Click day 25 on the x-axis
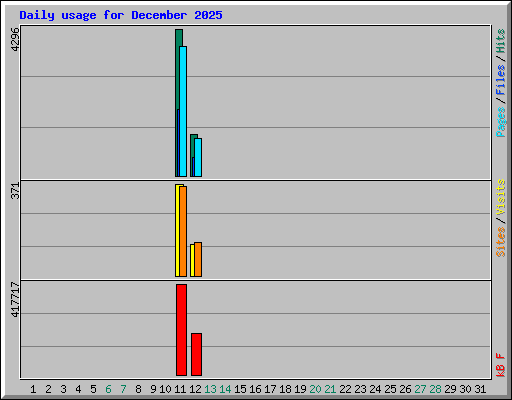Image resolution: width=512 pixels, height=400 pixels. 390,389
